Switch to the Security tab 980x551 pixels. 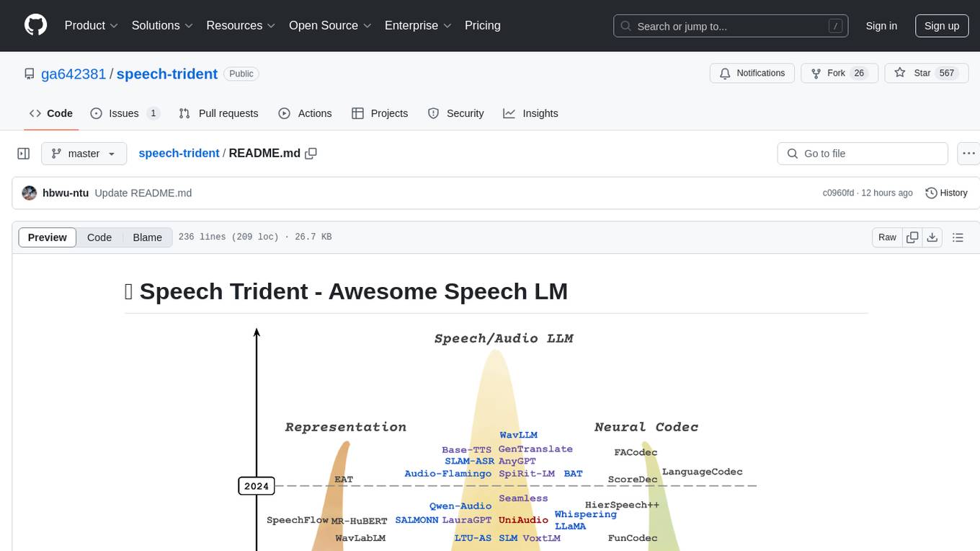tap(455, 113)
